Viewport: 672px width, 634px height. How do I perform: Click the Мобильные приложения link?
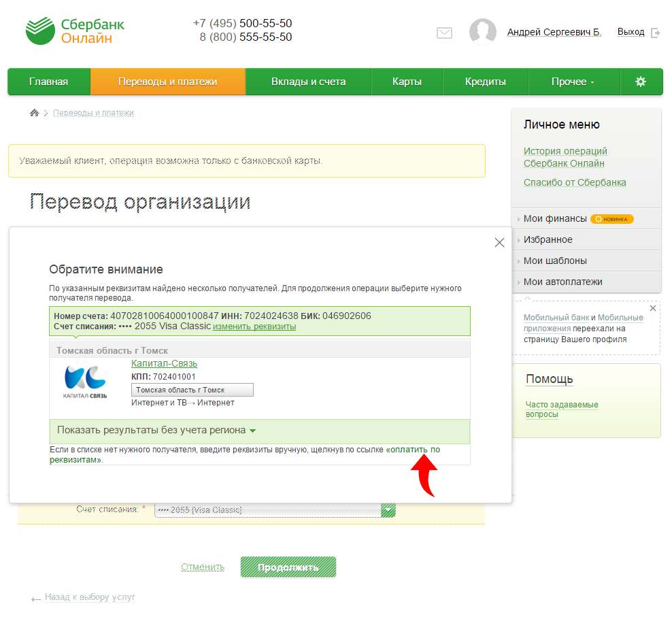[x=584, y=323]
